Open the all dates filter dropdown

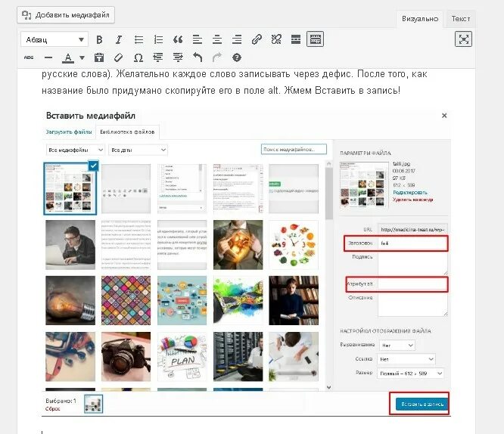pyautogui.click(x=138, y=150)
